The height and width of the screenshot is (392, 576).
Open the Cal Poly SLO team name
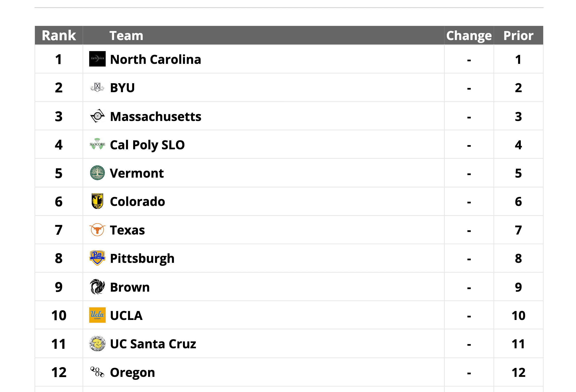[147, 145]
